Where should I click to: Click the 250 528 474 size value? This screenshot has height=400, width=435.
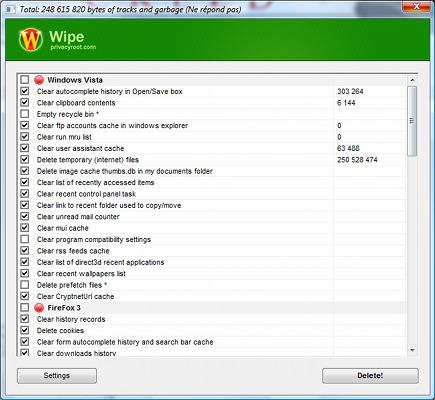pos(357,160)
